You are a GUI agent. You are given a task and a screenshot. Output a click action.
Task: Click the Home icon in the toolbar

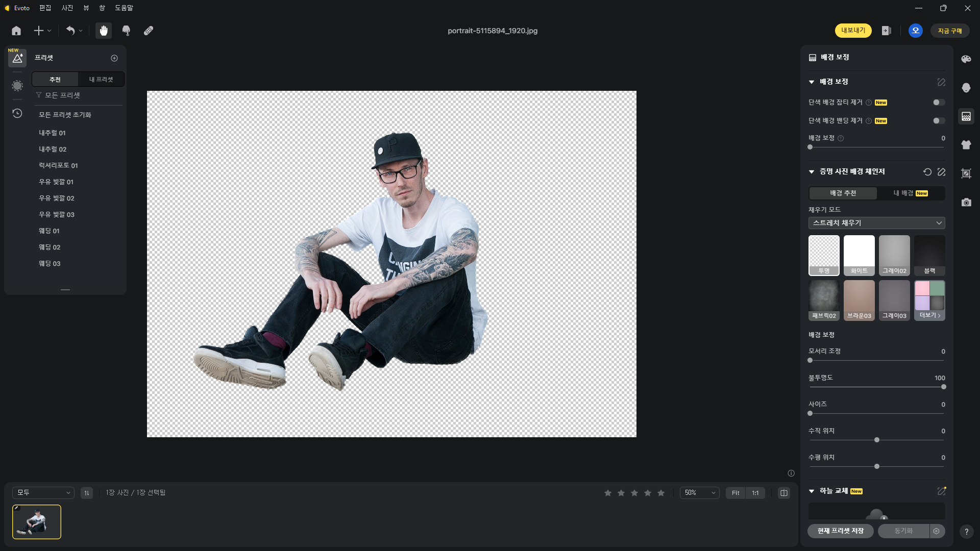pyautogui.click(x=16, y=31)
